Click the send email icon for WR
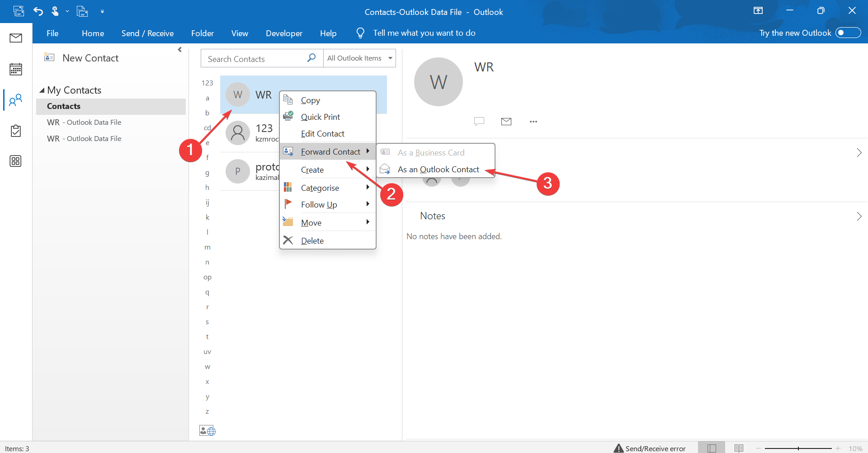 coord(506,121)
